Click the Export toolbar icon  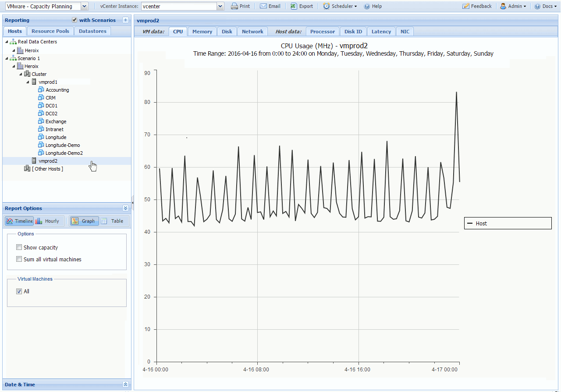click(294, 6)
